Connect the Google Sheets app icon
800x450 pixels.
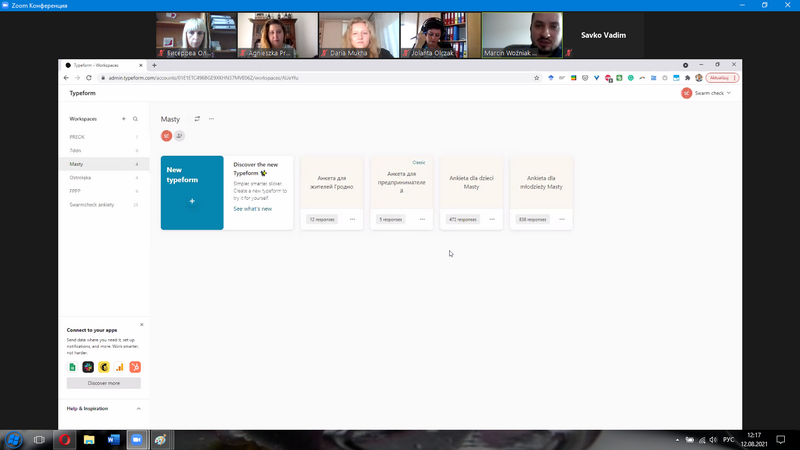coord(72,367)
